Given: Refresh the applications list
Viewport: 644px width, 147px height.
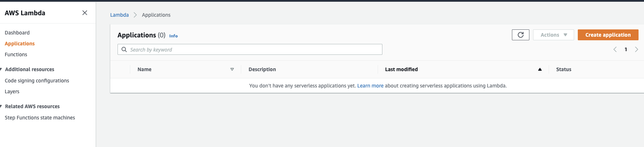Looking at the screenshot, I should pos(521,35).
